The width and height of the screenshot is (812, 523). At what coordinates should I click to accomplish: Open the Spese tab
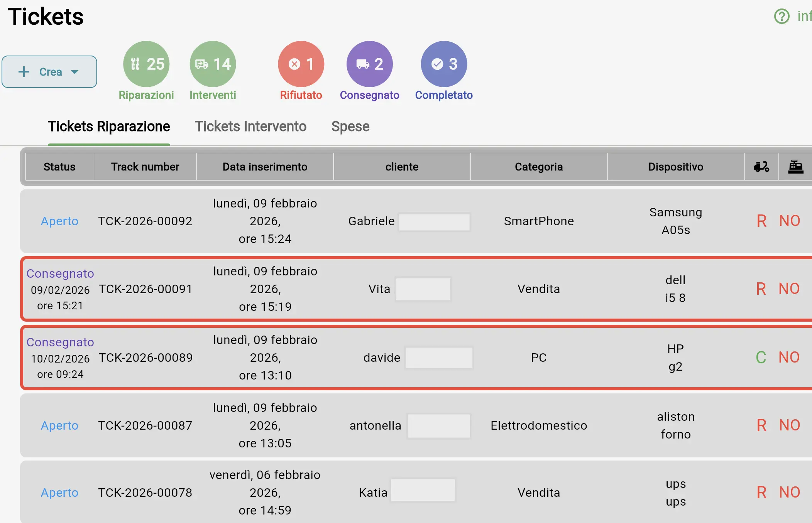(350, 126)
